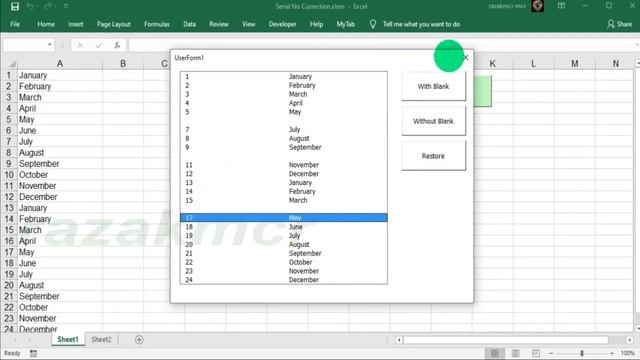The image size is (640, 360).
Task: Click the zoom out minus button
Action: click(551, 353)
